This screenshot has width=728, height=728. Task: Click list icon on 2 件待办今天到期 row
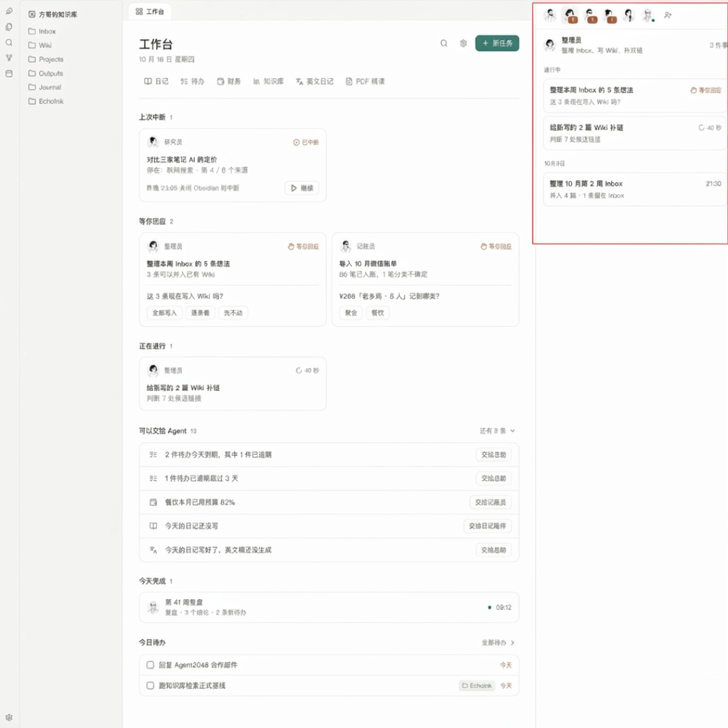click(153, 454)
